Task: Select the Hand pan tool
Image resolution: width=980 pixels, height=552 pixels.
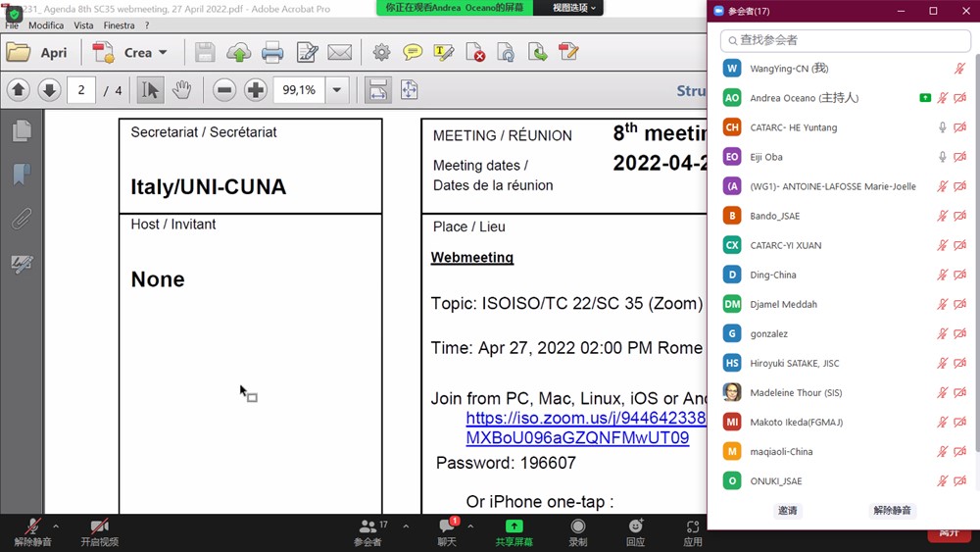Action: 181,90
